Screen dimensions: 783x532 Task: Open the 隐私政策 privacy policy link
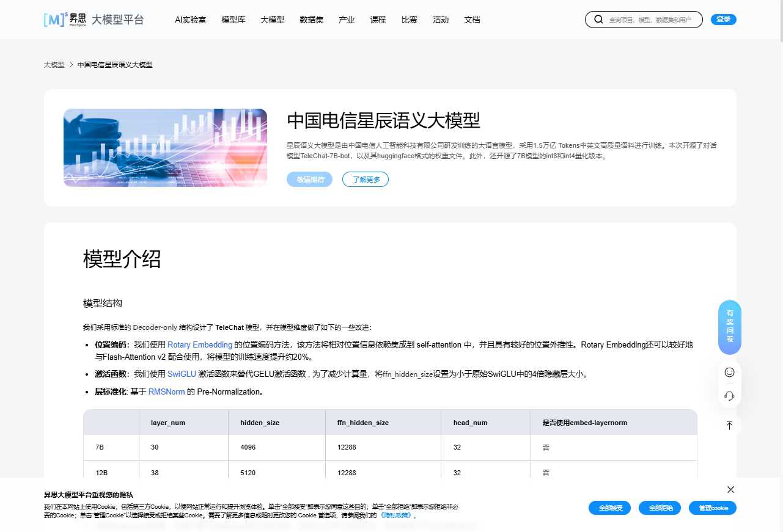395,516
